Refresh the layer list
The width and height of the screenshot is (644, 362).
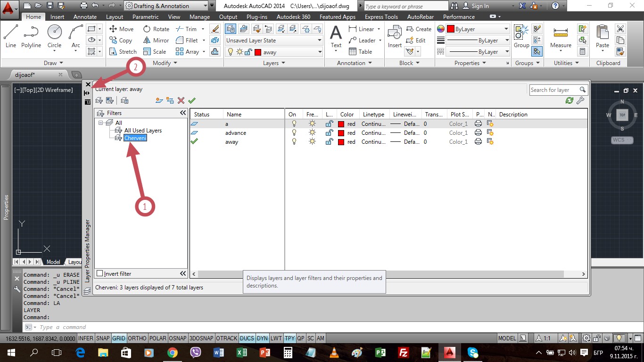tap(570, 100)
